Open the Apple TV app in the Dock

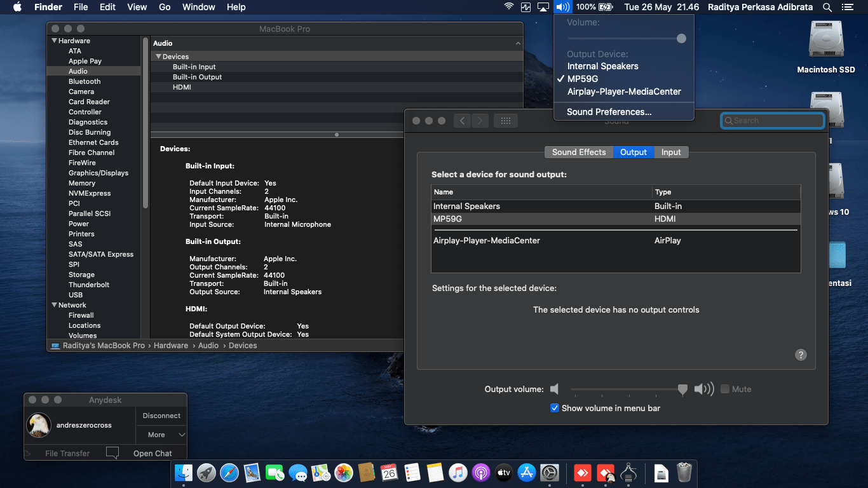click(504, 473)
